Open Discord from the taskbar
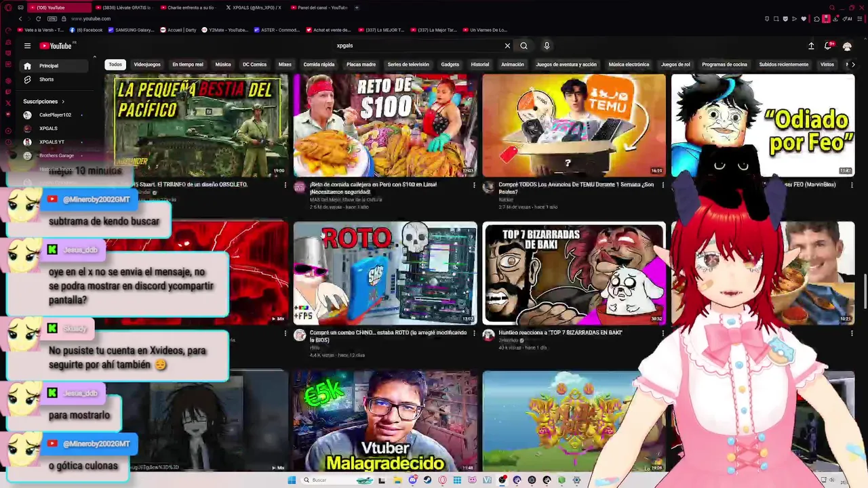This screenshot has height=488, width=868. 413,480
